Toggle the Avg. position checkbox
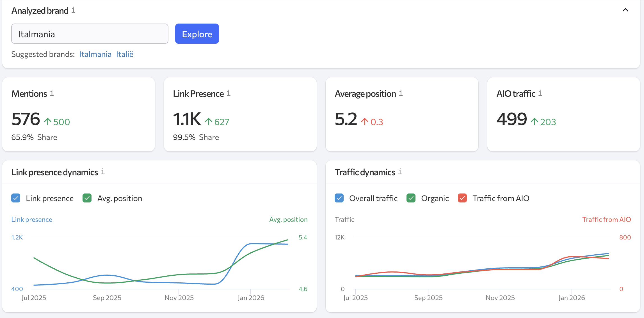Screen dimensions: 644x318 (x=87, y=198)
